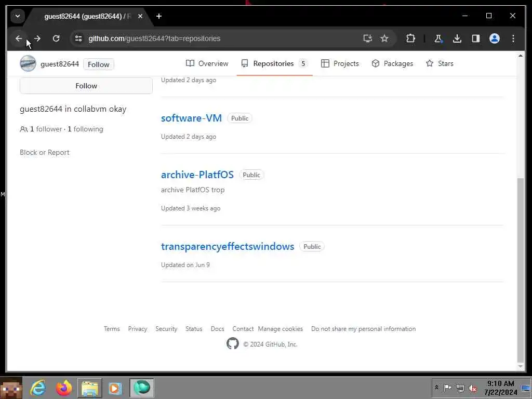Screen dimensions: 532x399
Task: Click the Contact footer link
Action: point(243,329)
